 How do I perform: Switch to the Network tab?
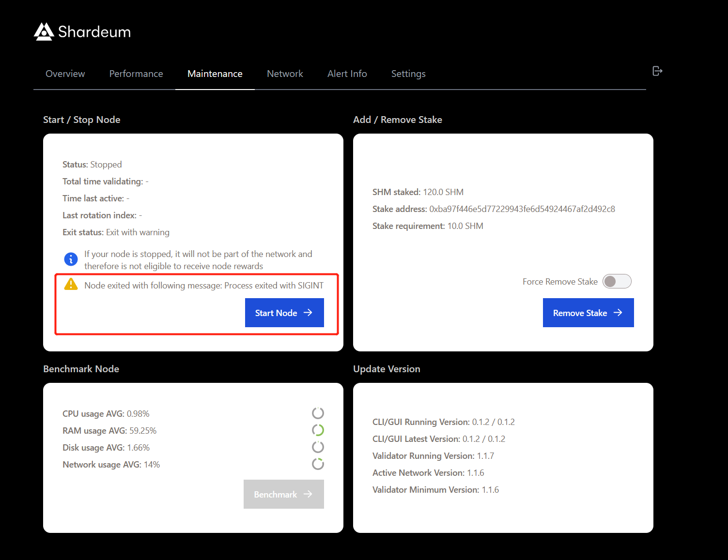coord(285,74)
